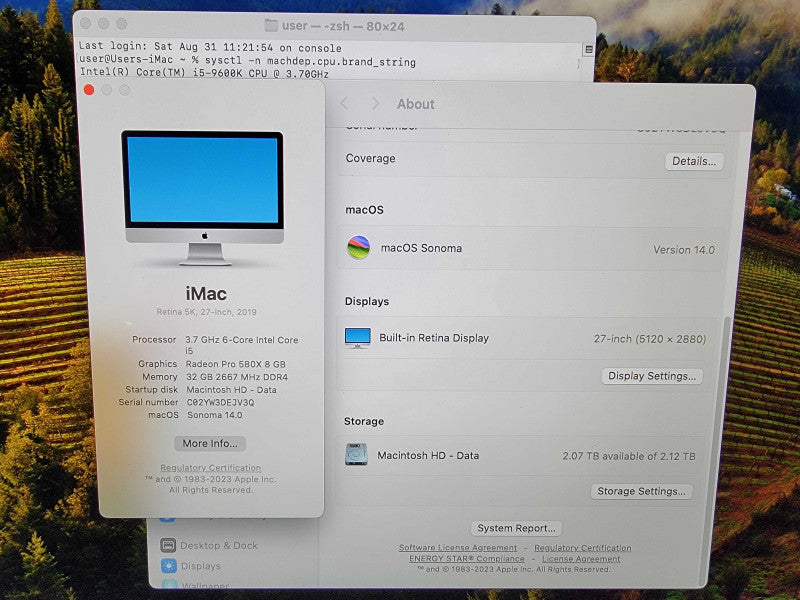Click '27-inch (5120 × 2880)' text
This screenshot has width=800, height=600.
point(649,339)
